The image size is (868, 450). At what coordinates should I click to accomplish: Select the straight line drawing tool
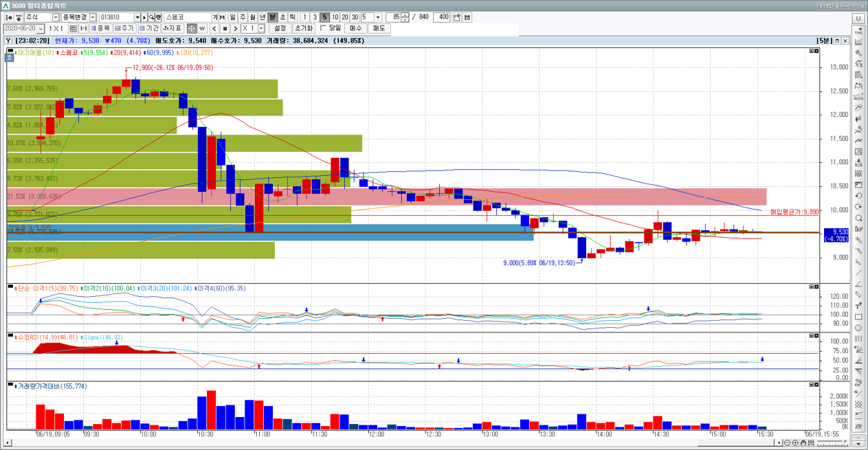pos(858,273)
